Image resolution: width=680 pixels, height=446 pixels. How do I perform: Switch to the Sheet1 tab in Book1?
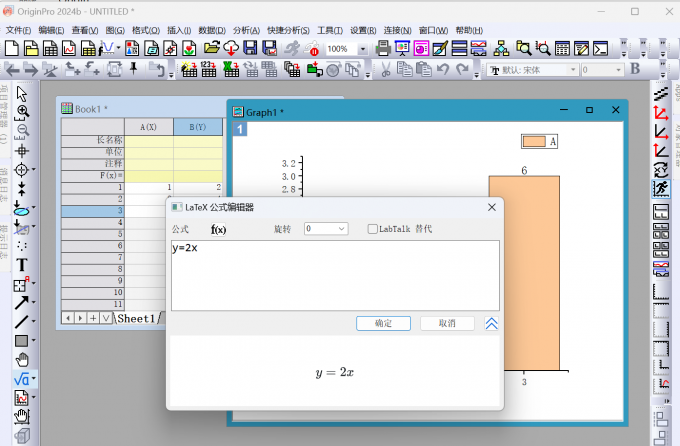pyautogui.click(x=136, y=318)
